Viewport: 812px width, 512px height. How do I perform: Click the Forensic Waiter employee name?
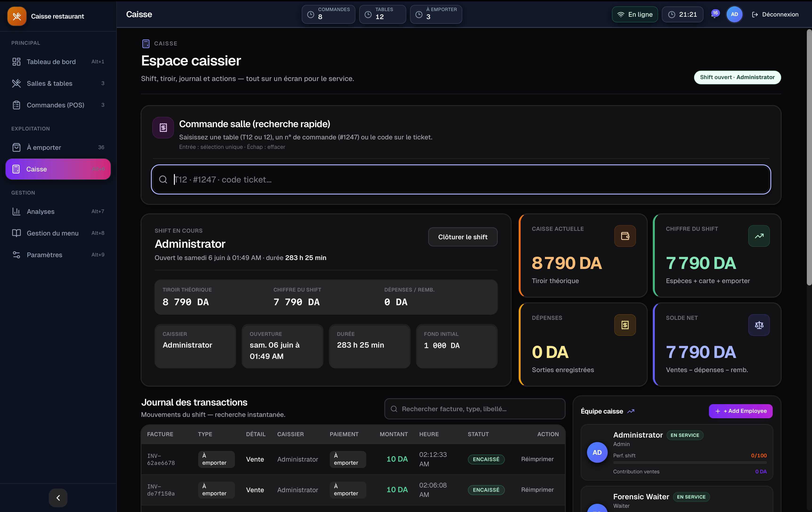[641, 497]
